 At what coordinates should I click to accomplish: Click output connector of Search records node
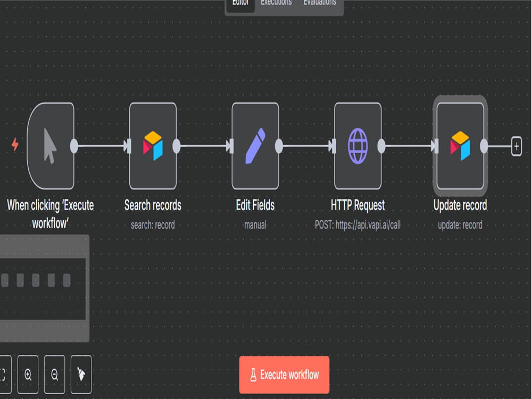[177, 146]
